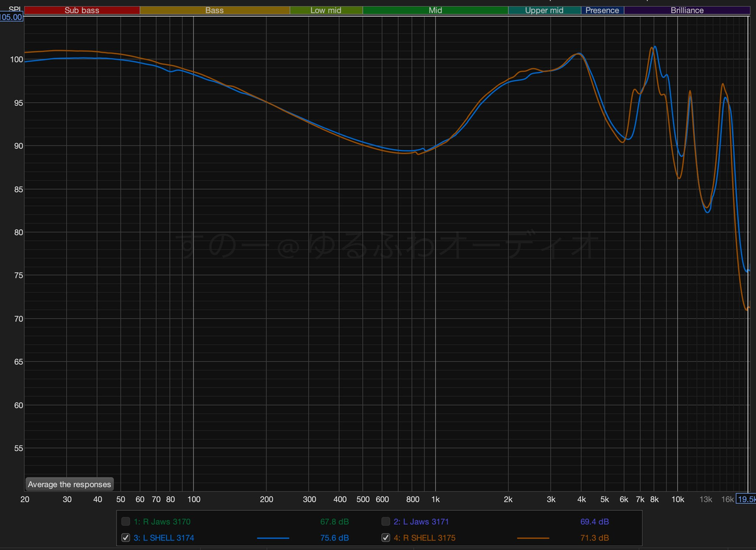Select the Upper mid band label
Viewport: 756px width, 550px height.
(544, 10)
